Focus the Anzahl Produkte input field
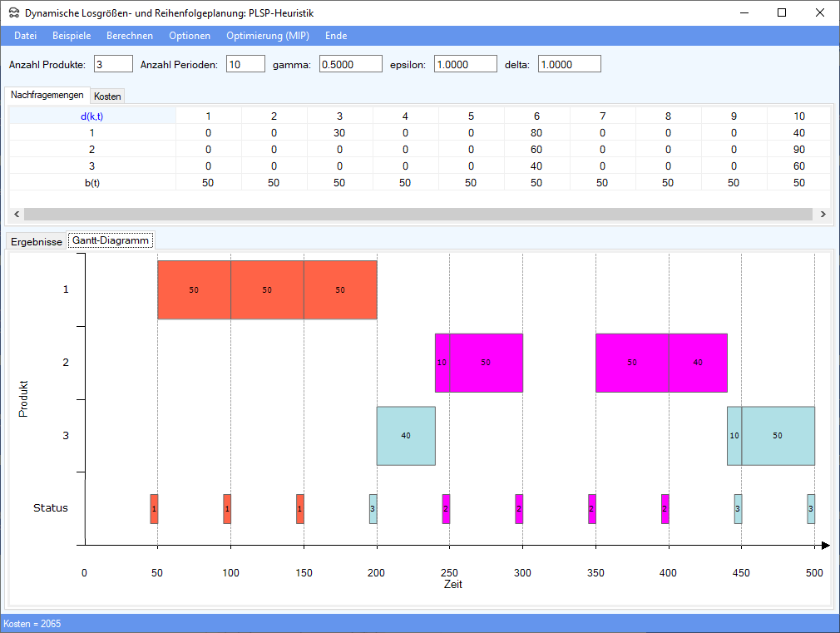 point(113,64)
